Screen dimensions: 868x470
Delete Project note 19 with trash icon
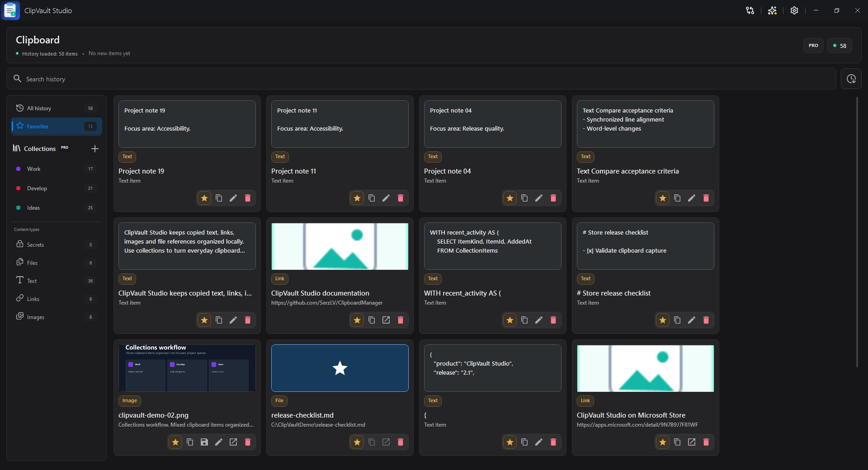coord(248,198)
